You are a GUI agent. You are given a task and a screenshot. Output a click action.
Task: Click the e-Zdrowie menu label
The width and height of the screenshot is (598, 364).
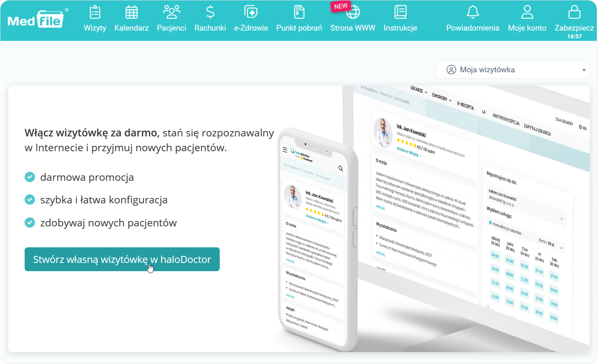point(251,28)
